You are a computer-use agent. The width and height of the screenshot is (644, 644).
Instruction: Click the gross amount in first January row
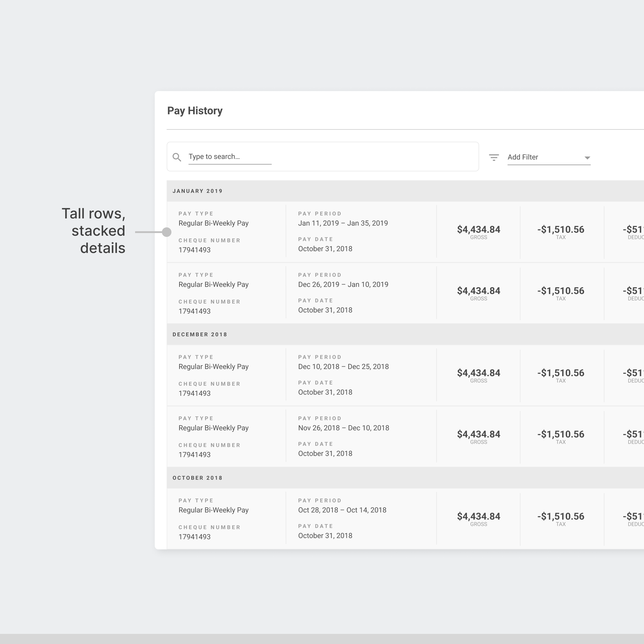[x=478, y=230]
